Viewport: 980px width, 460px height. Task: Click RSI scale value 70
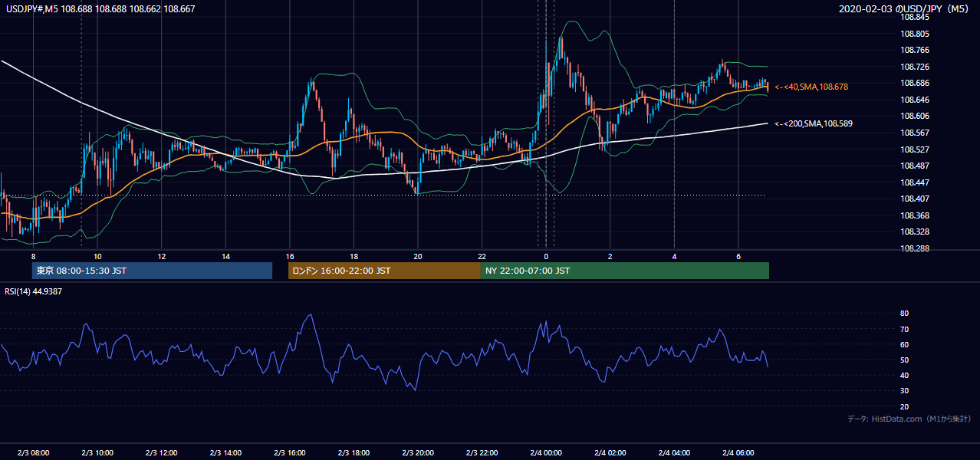click(905, 329)
